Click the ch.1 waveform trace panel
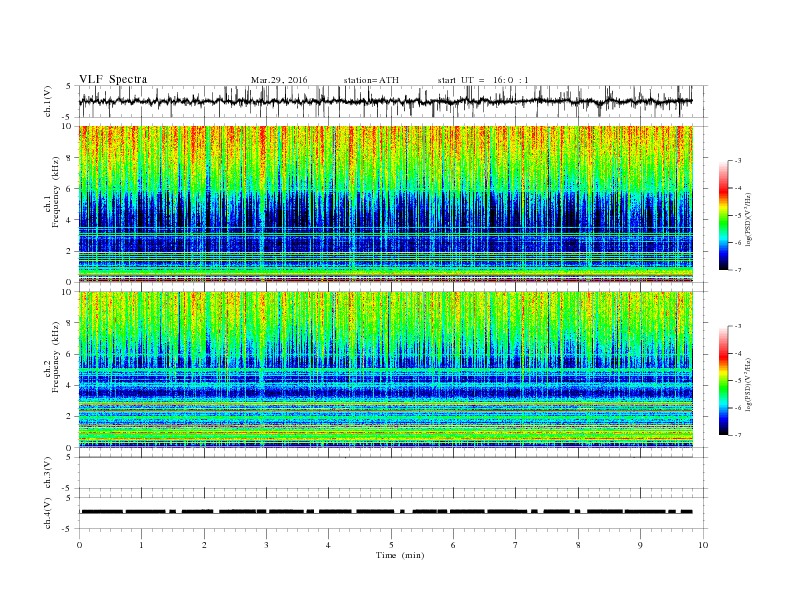This screenshot has width=792, height=612. (x=393, y=101)
